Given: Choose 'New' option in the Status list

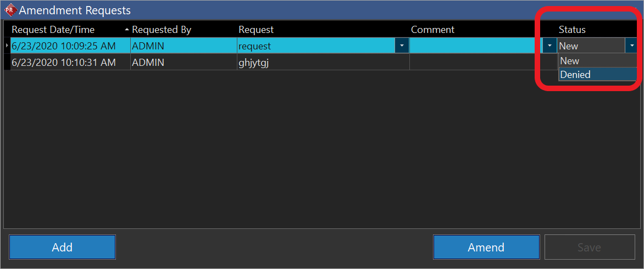Looking at the screenshot, I should (570, 61).
